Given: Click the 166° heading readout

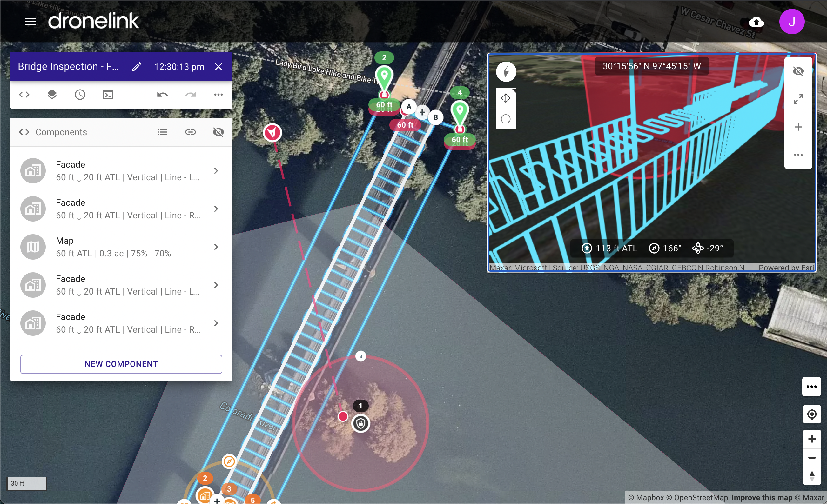Looking at the screenshot, I should [x=665, y=249].
